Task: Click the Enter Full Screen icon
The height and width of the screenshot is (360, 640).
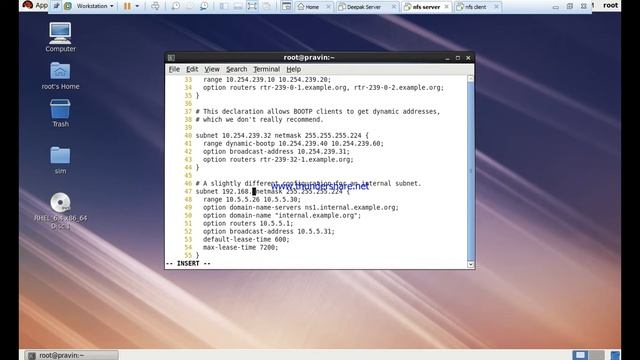Action: pos(252,6)
